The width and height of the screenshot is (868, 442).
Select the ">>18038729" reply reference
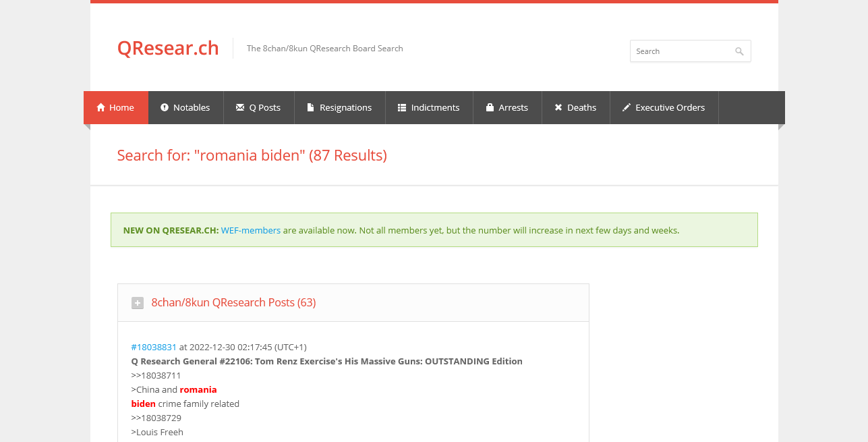pos(156,418)
